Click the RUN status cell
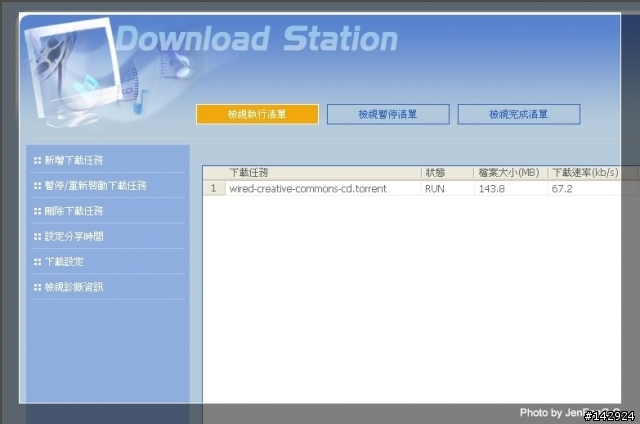Image resolution: width=640 pixels, height=424 pixels. pyautogui.click(x=435, y=189)
